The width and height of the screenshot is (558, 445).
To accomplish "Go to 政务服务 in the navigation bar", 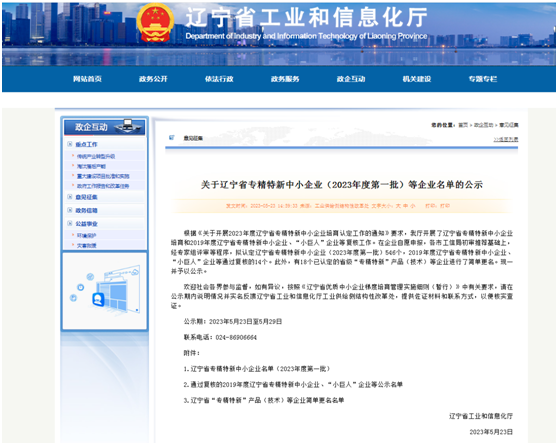I will (285, 79).
